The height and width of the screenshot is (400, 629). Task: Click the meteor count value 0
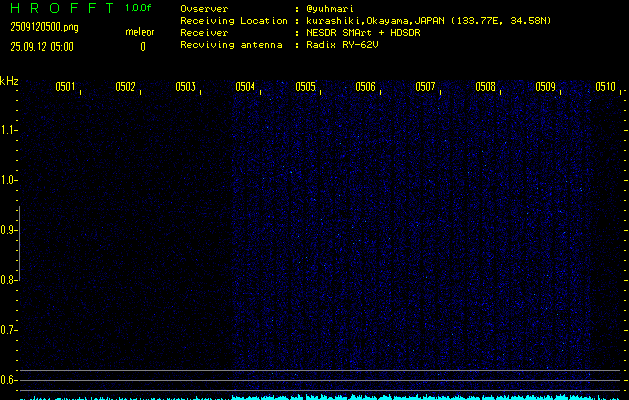[x=143, y=47]
